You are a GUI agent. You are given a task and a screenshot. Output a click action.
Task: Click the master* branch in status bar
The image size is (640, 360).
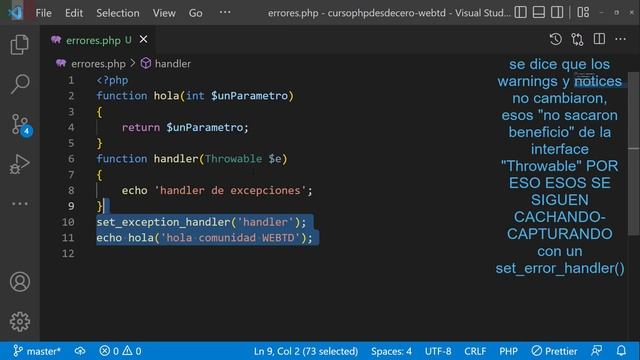coord(37,351)
